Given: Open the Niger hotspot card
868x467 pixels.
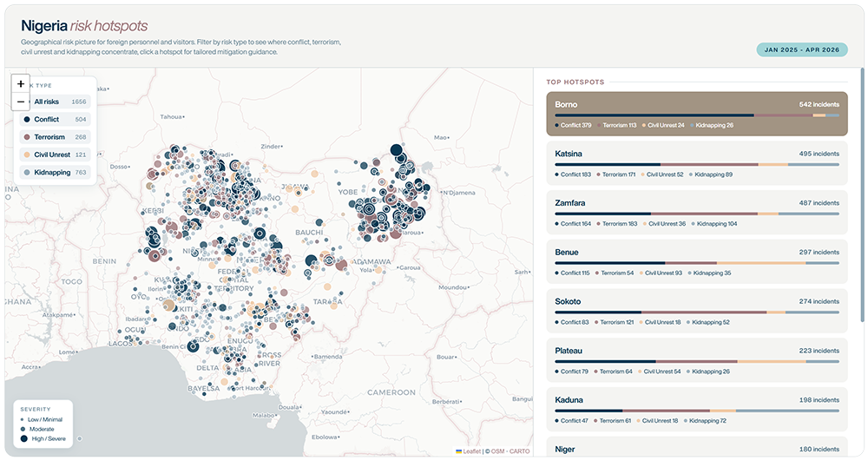Looking at the screenshot, I should click(x=696, y=447).
